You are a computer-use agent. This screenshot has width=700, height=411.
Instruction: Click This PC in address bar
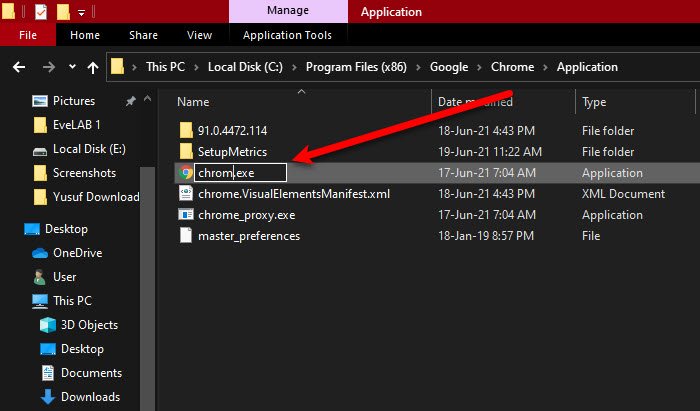(166, 67)
